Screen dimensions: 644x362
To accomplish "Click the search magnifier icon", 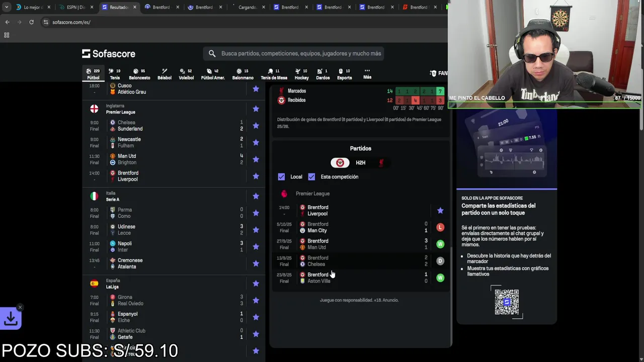I will click(x=212, y=53).
